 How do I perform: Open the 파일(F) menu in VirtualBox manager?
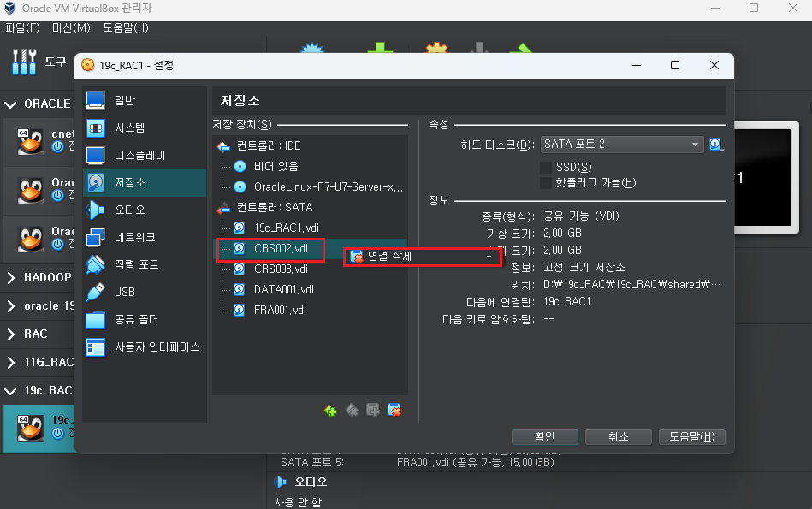tap(22, 28)
